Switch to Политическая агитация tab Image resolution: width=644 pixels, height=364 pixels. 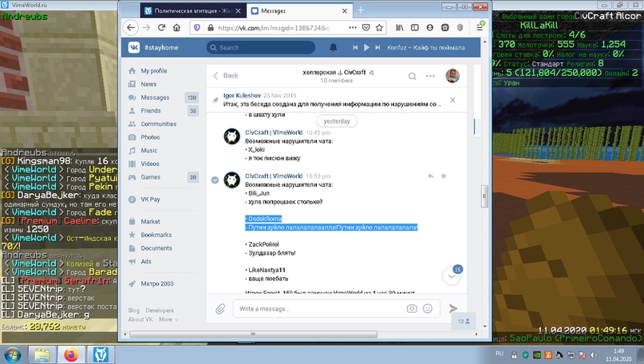[193, 11]
